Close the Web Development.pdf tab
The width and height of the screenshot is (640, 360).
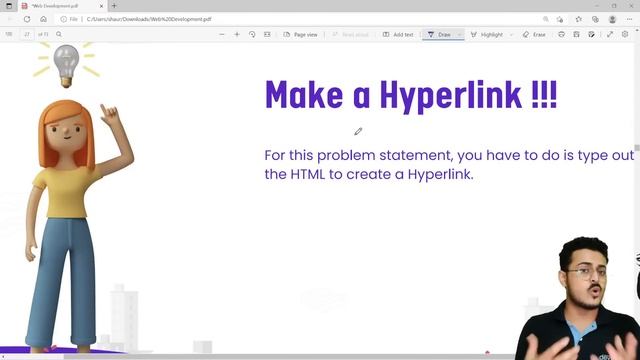(x=102, y=6)
